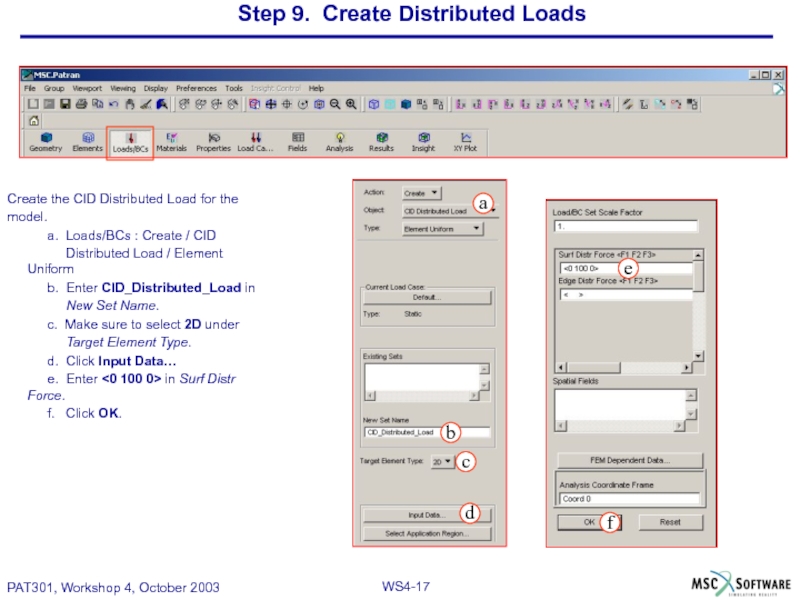
Task: Click the Edge Distr Force field
Action: (x=626, y=294)
